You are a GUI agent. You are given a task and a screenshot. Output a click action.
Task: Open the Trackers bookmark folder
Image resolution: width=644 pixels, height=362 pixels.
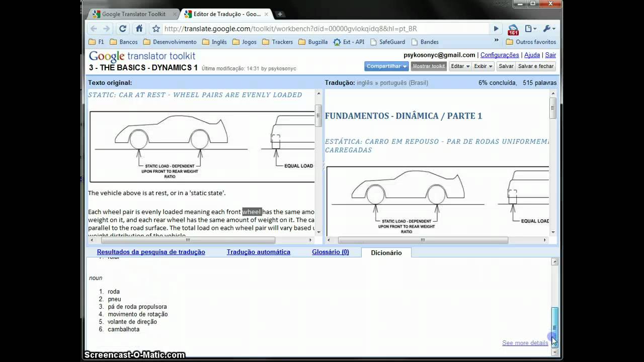pos(278,42)
